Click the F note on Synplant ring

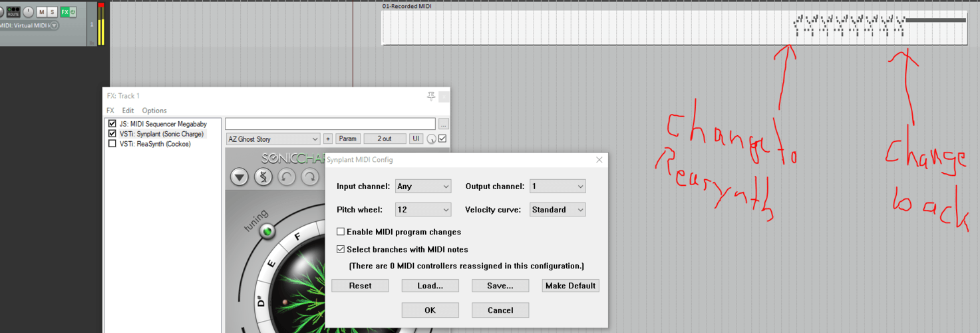(297, 237)
